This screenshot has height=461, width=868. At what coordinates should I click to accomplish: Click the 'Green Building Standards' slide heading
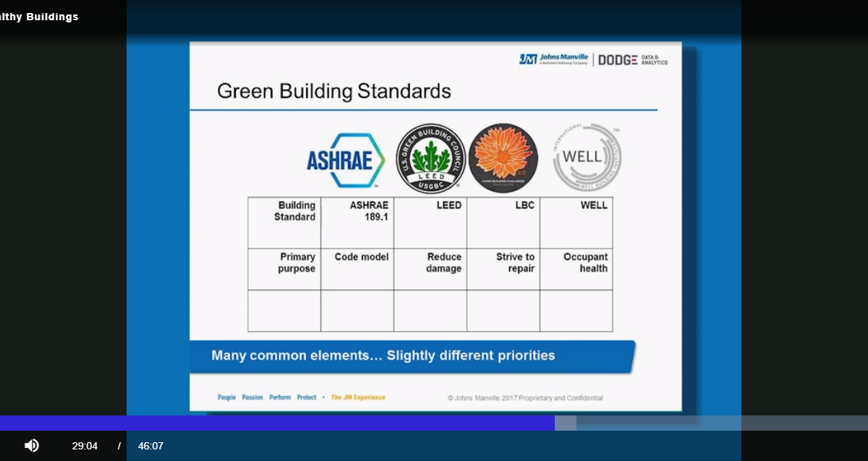click(x=334, y=92)
